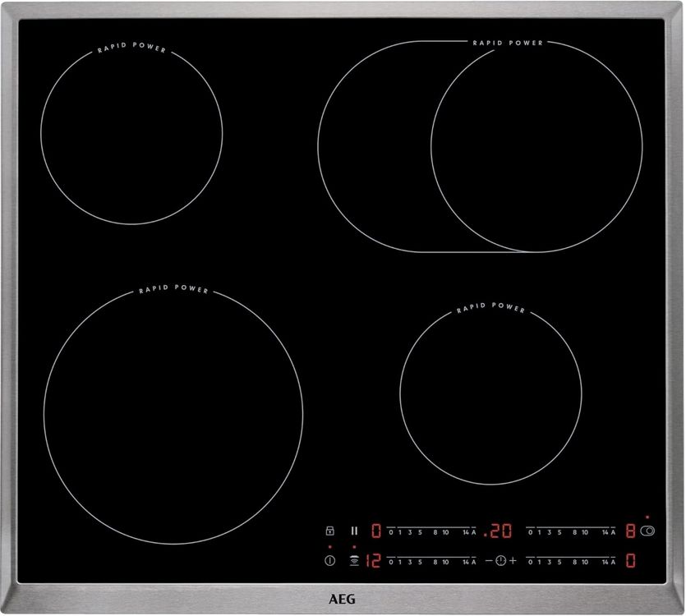Screen dimensions: 686x616
Task: Select level A on slider beside 8 display
Action: (613, 532)
